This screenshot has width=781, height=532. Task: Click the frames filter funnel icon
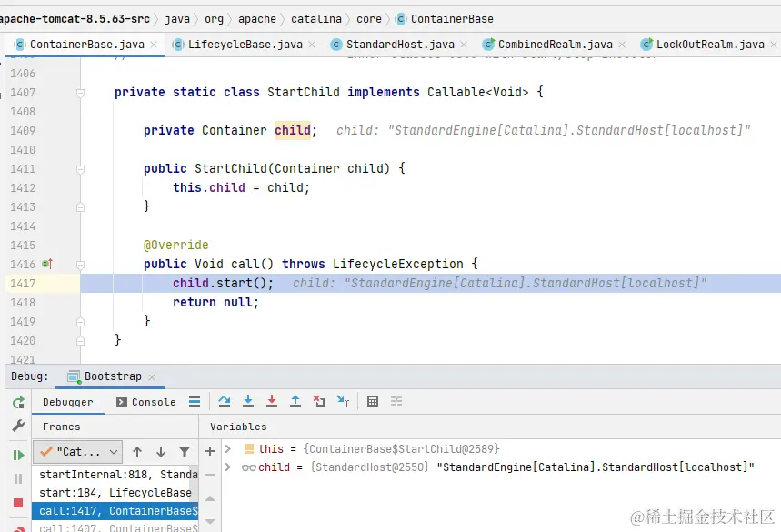point(185,452)
